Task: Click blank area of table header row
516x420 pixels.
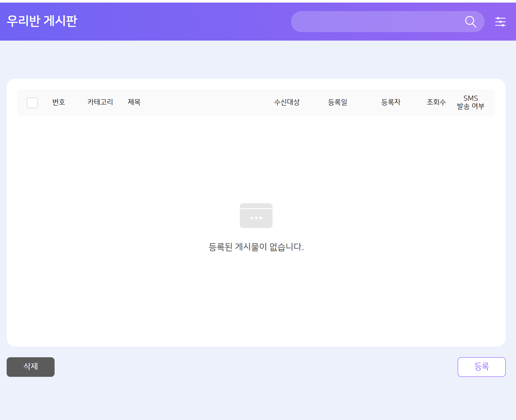Action: coord(207,103)
